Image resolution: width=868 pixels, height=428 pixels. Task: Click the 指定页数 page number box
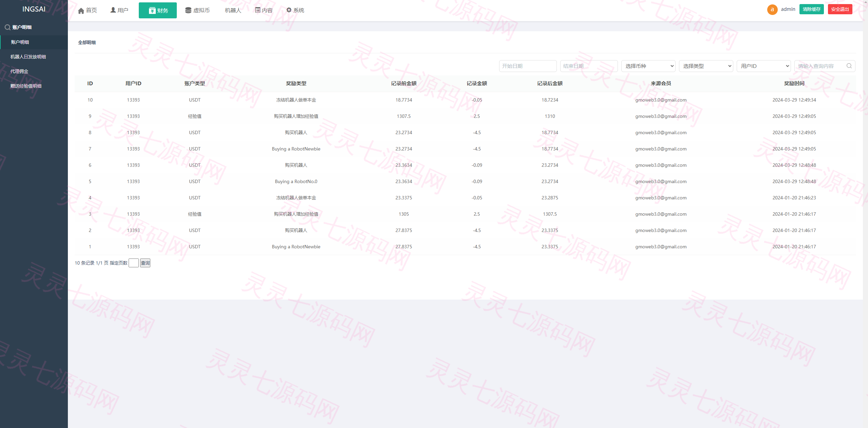pos(134,263)
